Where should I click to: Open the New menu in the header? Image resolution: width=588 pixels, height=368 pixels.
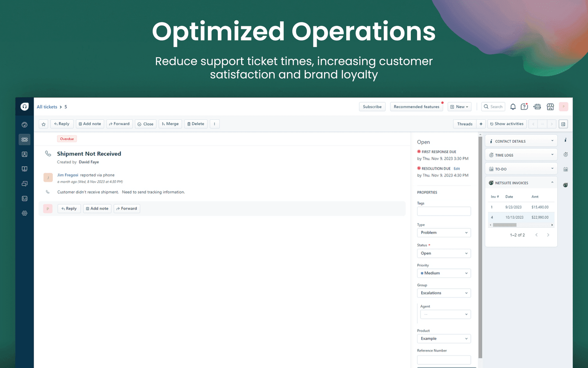(x=459, y=107)
